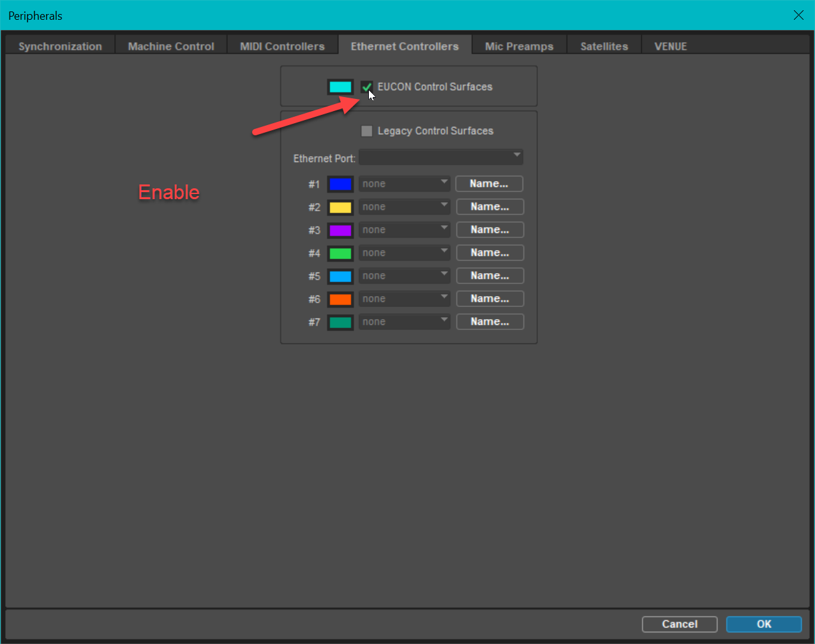Click the cyan EUCON color swatch
The height and width of the screenshot is (644, 815).
340,87
